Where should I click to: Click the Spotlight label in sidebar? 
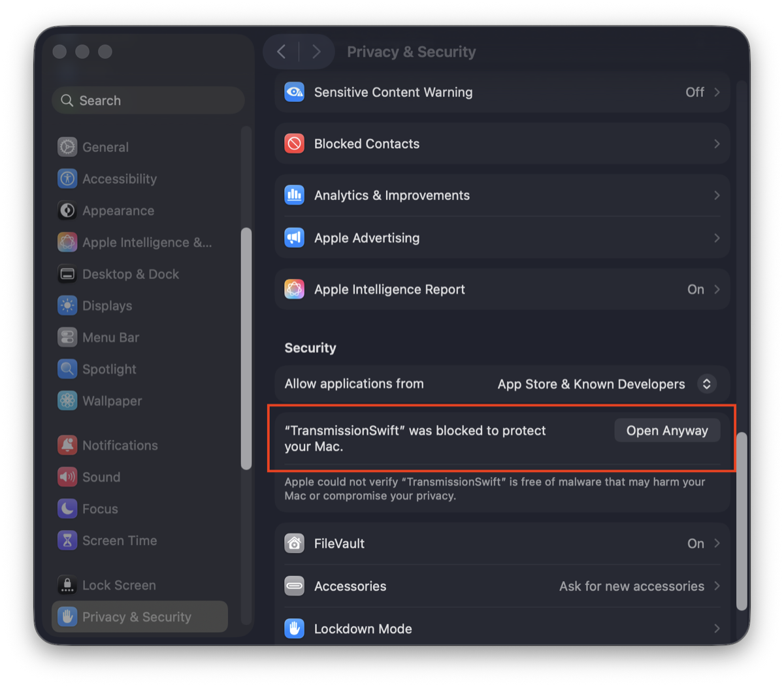109,369
